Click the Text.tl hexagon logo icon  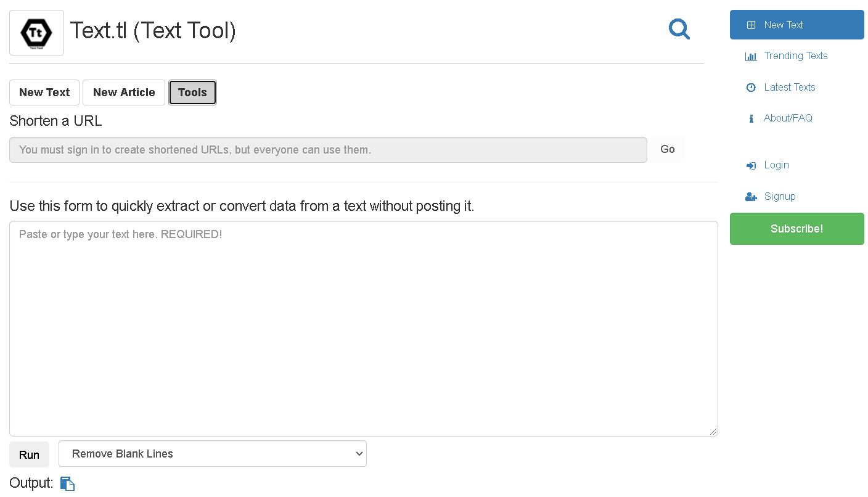36,31
